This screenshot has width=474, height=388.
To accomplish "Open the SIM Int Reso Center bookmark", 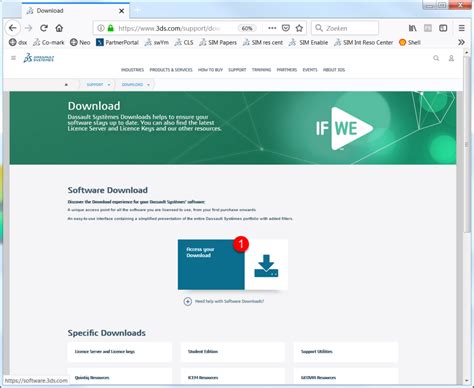I will pyautogui.click(x=364, y=42).
